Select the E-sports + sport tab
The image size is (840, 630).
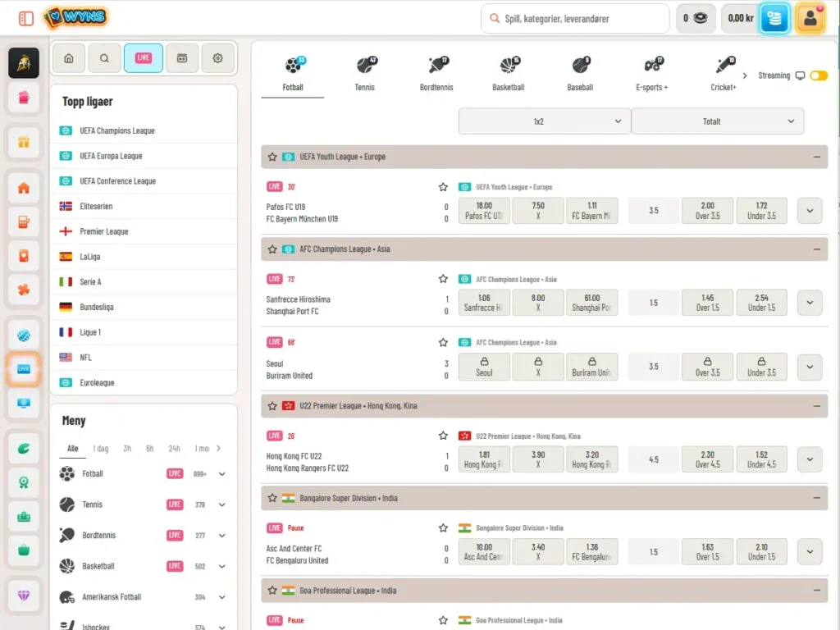[652, 74]
